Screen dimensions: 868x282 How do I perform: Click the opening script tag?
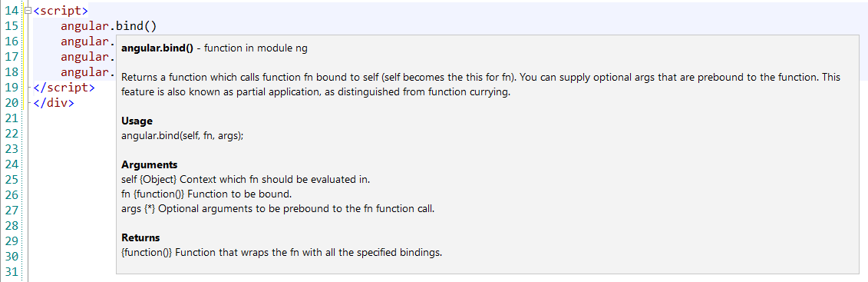coord(61,11)
